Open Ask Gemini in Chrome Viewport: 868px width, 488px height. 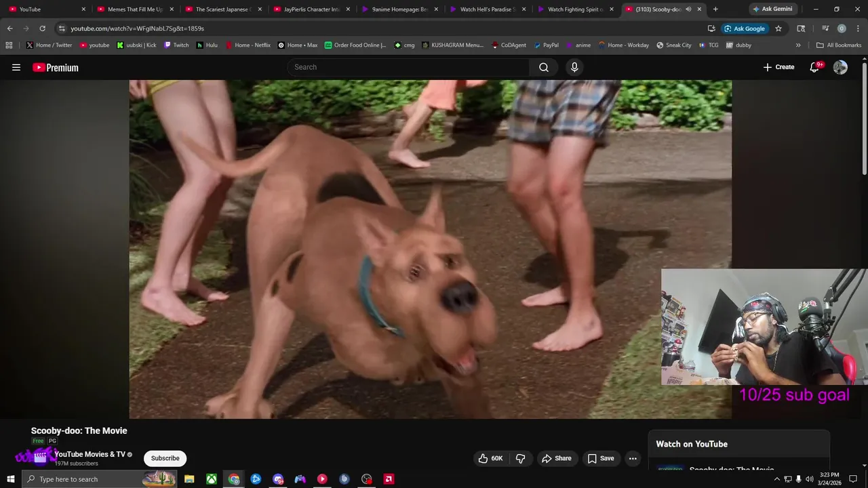[x=772, y=9]
